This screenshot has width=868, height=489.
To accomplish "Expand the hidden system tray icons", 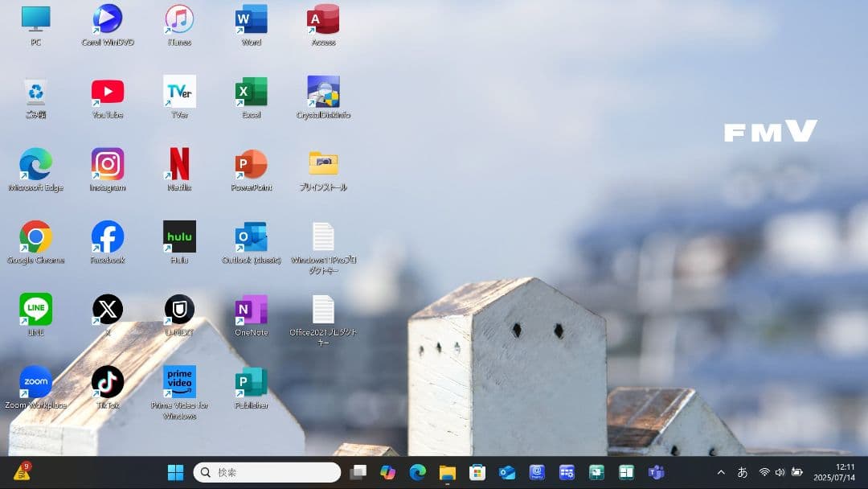I will [x=721, y=472].
